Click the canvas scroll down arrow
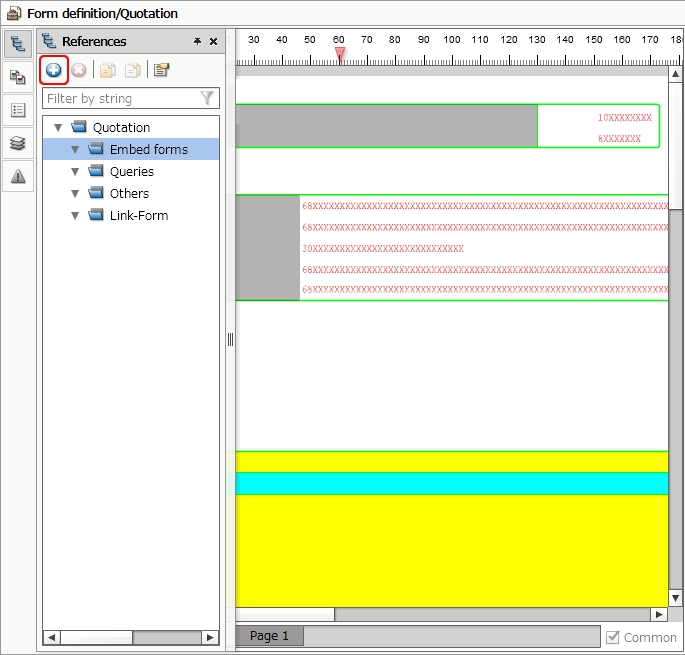The width and height of the screenshot is (685, 655). click(675, 598)
